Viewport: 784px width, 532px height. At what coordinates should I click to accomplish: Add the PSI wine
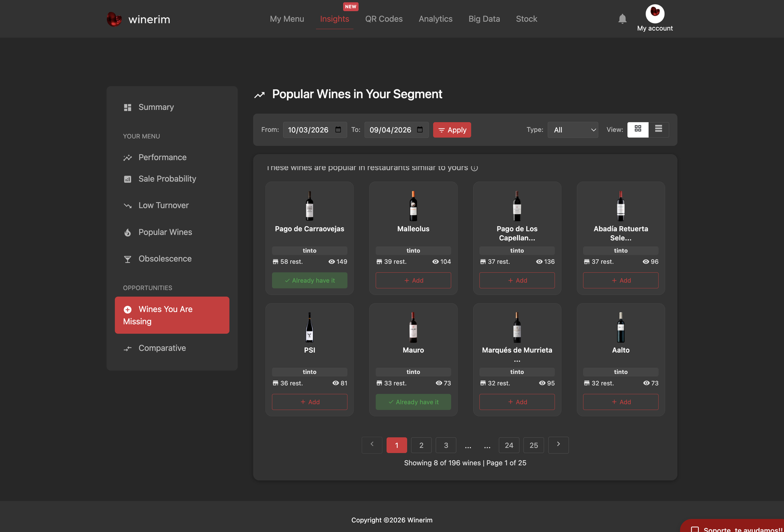309,402
